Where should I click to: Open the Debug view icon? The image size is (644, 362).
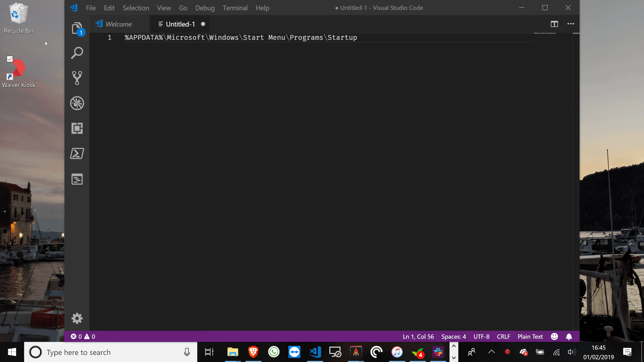point(77,103)
